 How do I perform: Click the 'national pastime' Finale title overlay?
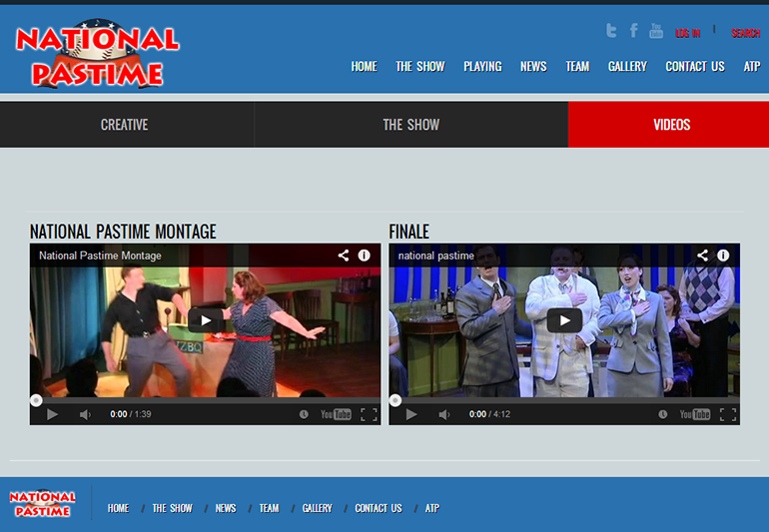click(436, 256)
